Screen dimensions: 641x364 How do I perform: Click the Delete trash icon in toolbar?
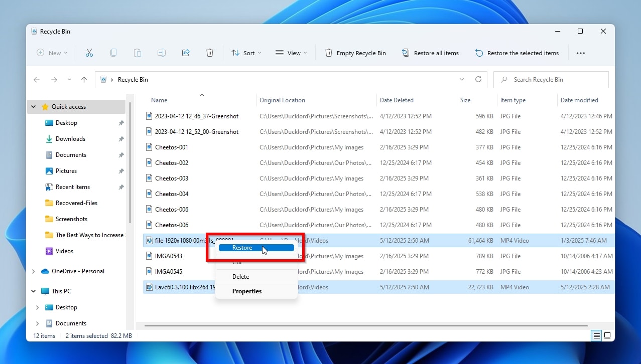pos(210,53)
